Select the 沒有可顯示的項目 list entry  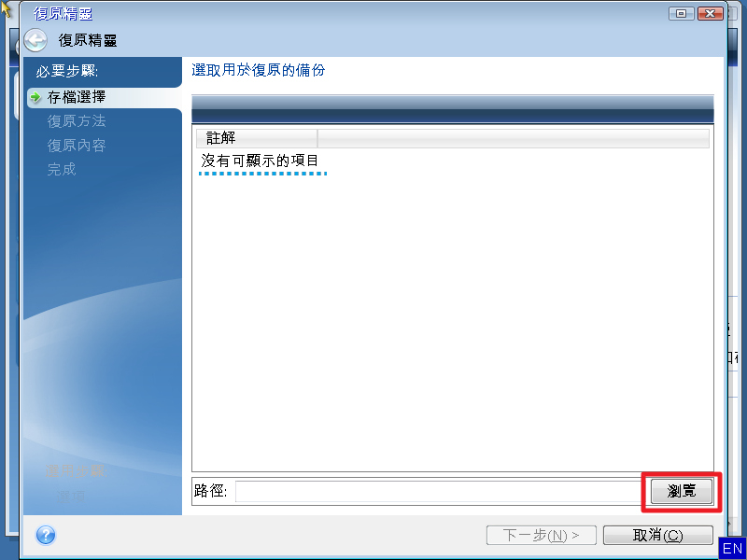click(x=260, y=161)
